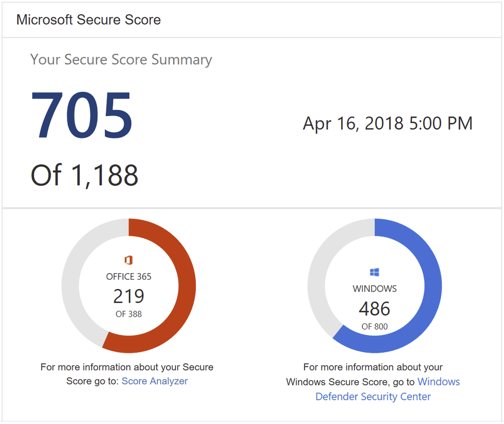Click the OF 800 text

pos(375,326)
